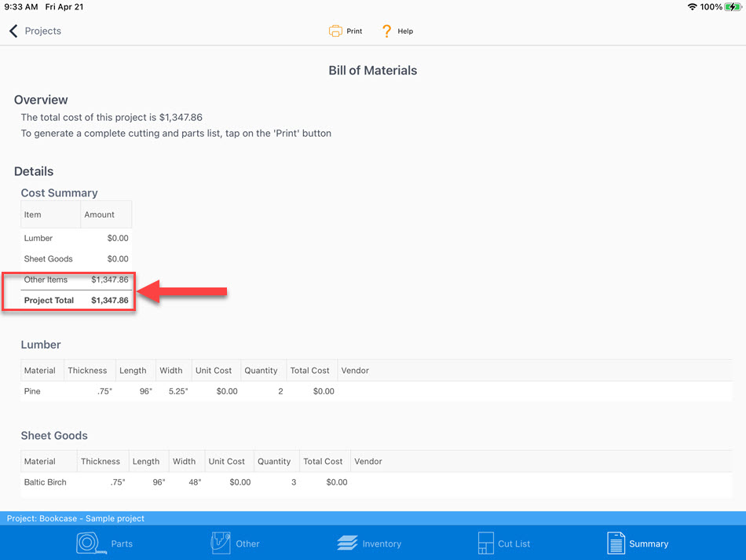746x560 pixels.
Task: Go back to Projects list
Action: pos(42,31)
